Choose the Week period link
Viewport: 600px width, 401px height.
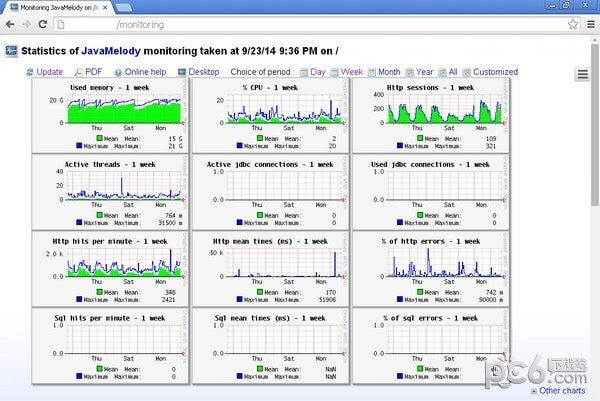[352, 72]
